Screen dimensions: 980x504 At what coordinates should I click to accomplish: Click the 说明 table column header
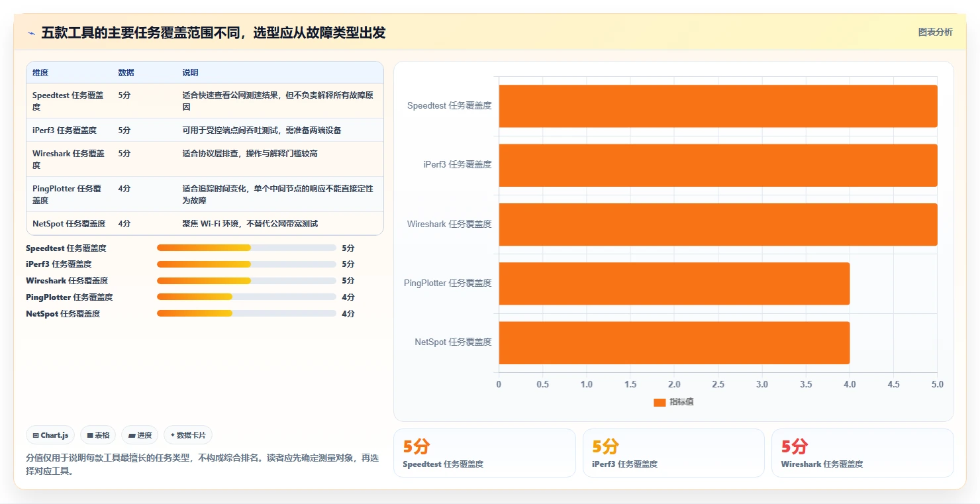191,73
